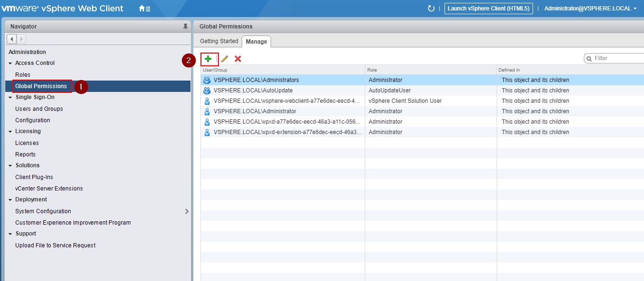Sort by User/Group column header
The height and width of the screenshot is (281, 644).
283,70
